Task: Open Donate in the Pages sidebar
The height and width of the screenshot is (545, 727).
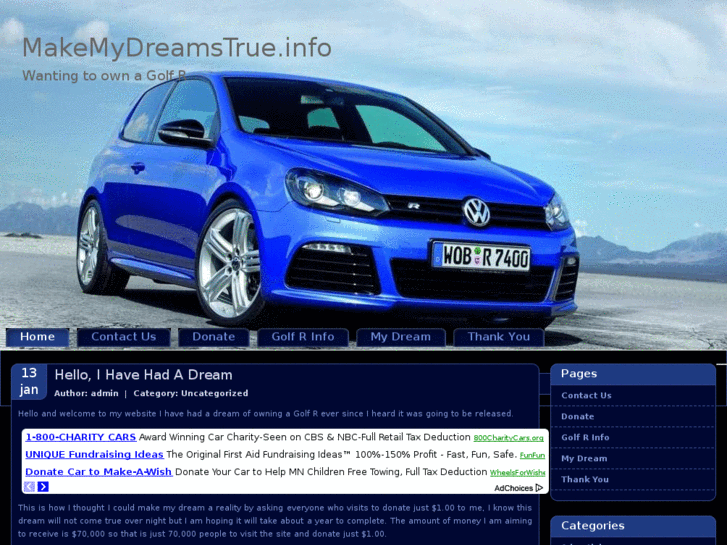Action: 577,417
